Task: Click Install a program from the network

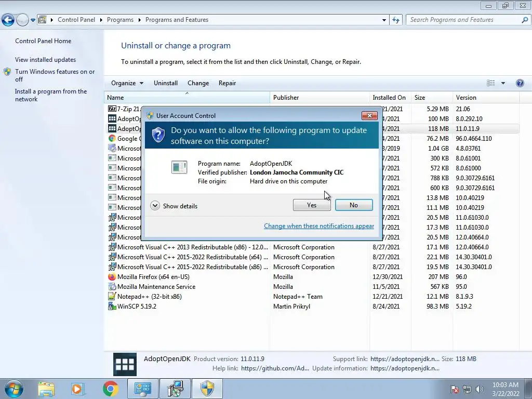Action: (x=51, y=96)
